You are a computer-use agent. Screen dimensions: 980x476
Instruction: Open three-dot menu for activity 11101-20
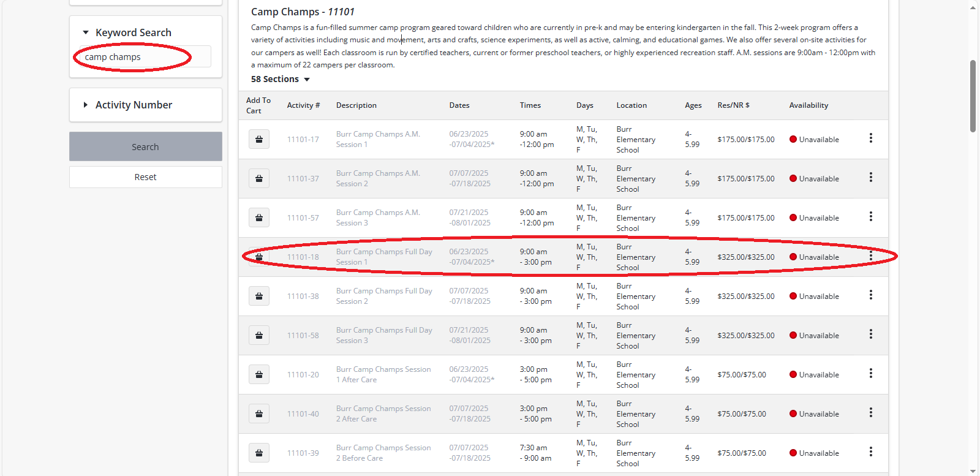click(870, 374)
